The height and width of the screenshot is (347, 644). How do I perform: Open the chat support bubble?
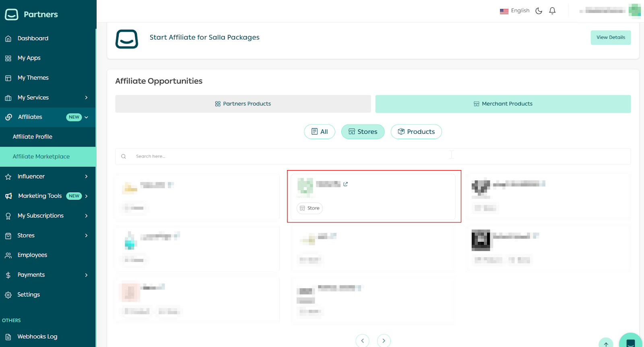tap(630, 341)
